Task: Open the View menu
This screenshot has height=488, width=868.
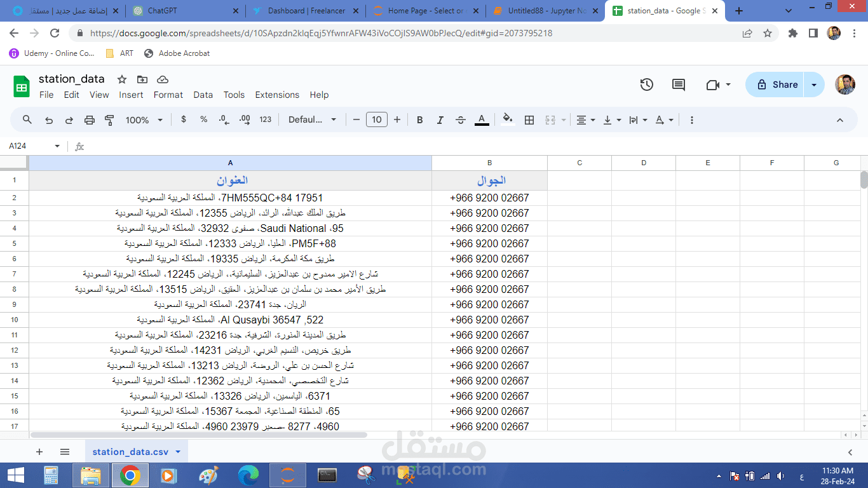Action: pos(99,95)
